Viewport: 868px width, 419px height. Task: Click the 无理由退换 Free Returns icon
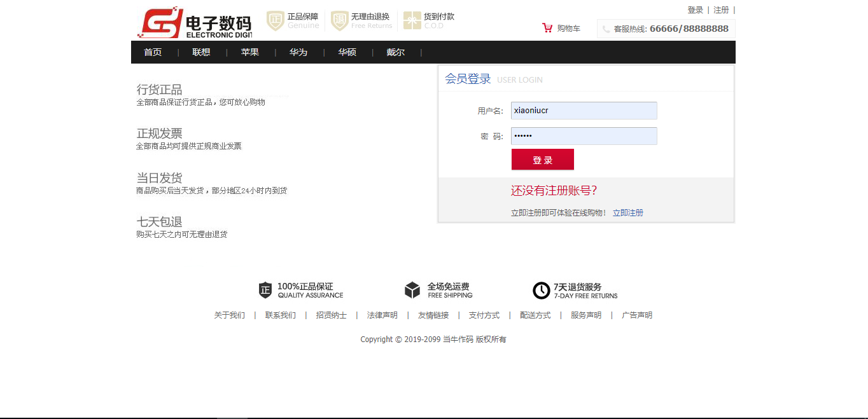click(339, 20)
